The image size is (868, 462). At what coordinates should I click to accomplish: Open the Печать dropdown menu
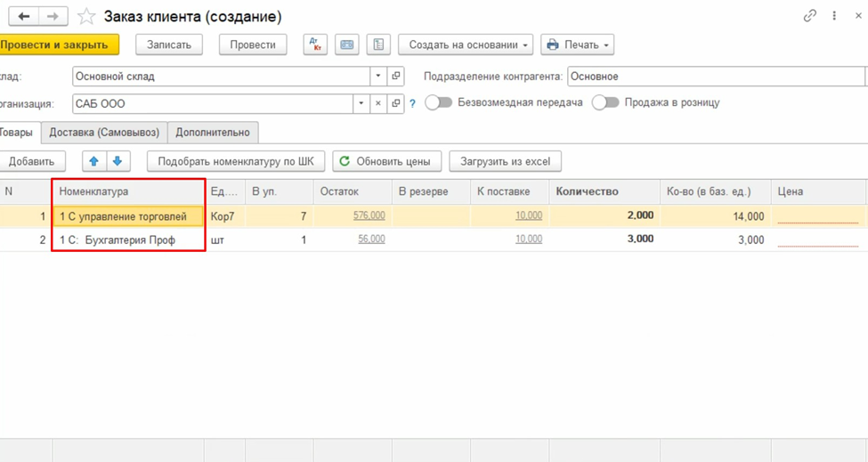[x=578, y=45]
